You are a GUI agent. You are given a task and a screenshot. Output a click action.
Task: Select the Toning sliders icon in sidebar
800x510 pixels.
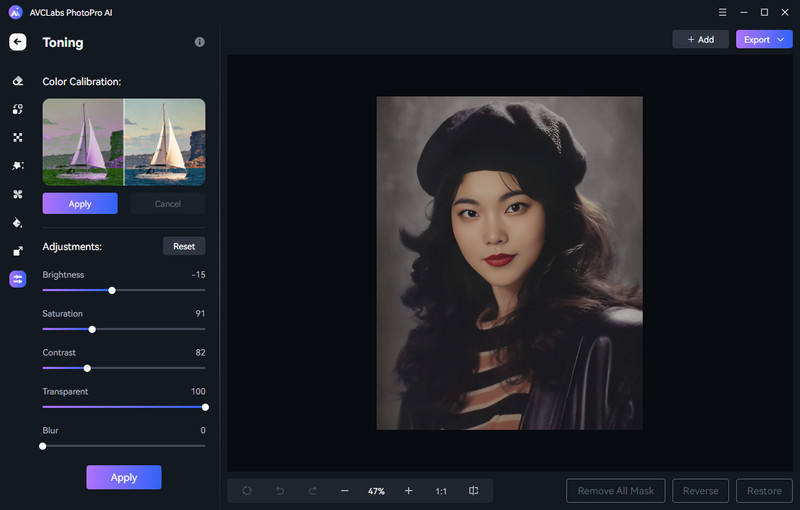point(18,280)
